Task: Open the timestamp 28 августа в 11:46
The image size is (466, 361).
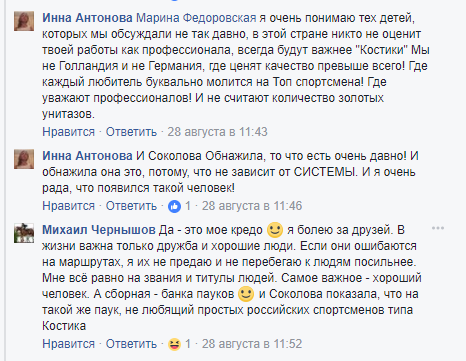Action: pos(252,206)
